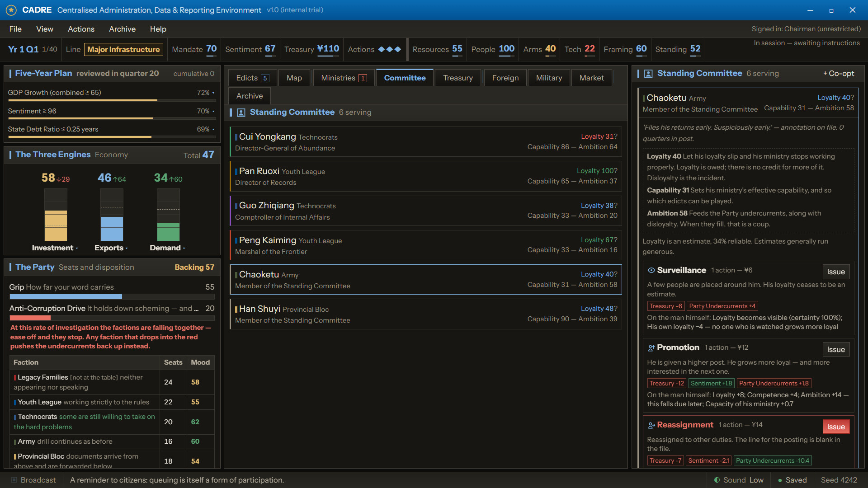This screenshot has height=488, width=868.
Task: Click the Army faction row
Action: (112, 441)
